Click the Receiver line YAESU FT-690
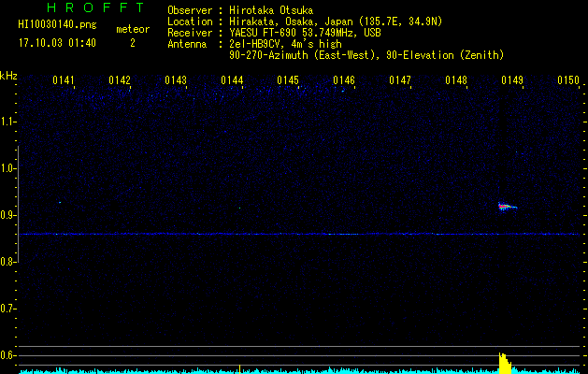Viewport: 588px width, 374px height. pos(274,33)
